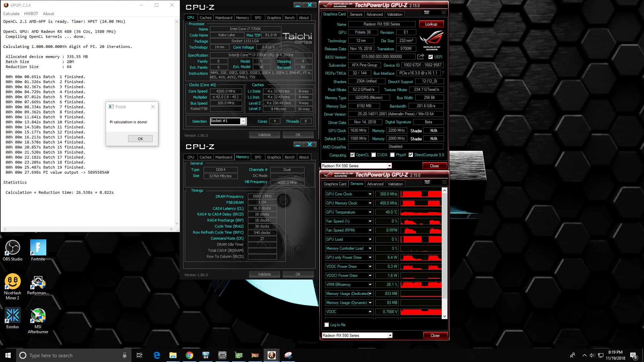Open Task View on taskbar
Image resolution: width=644 pixels, height=362 pixels.
(140, 355)
